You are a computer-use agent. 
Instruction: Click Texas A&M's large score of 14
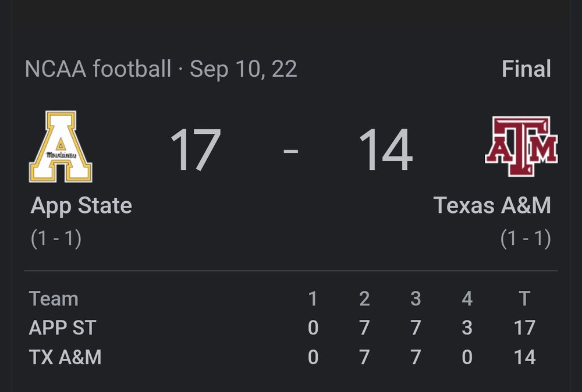[385, 149]
